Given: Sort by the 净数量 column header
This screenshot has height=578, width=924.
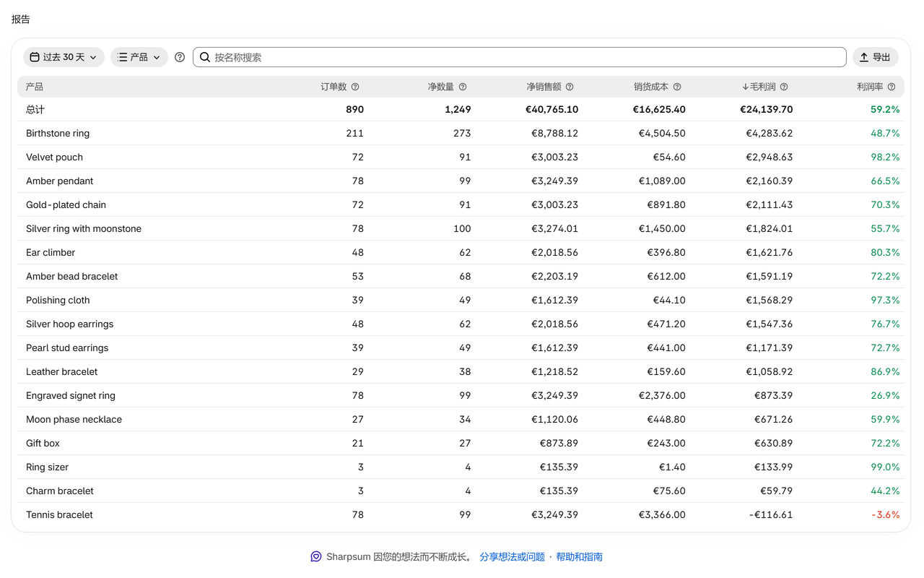Looking at the screenshot, I should pyautogui.click(x=441, y=87).
